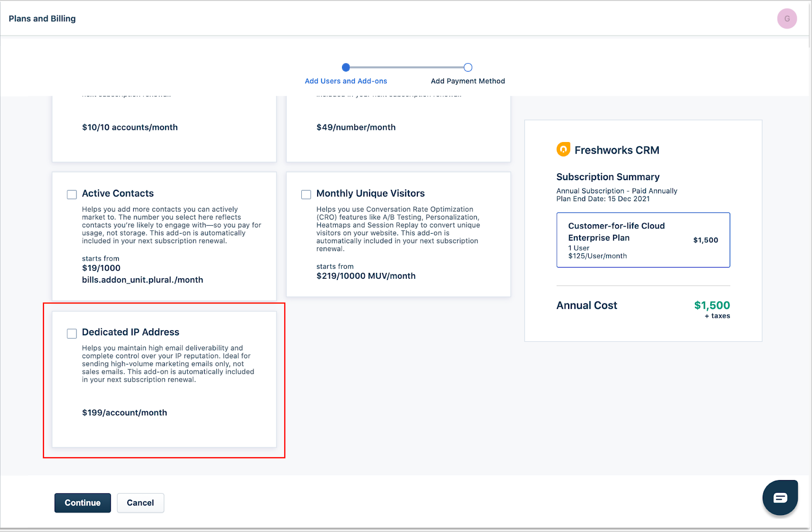Click the filled first step circle
The width and height of the screenshot is (812, 532).
click(346, 67)
